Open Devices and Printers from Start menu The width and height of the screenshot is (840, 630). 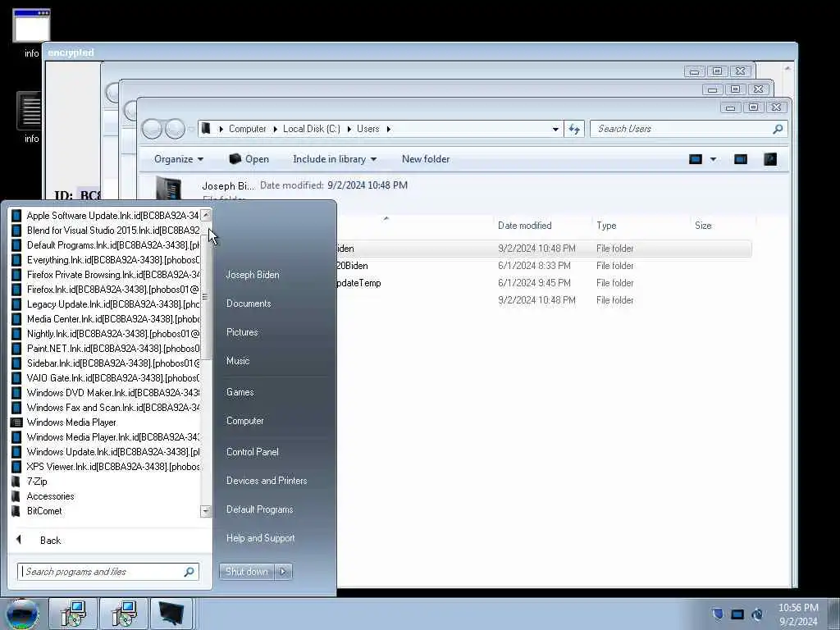coord(267,481)
